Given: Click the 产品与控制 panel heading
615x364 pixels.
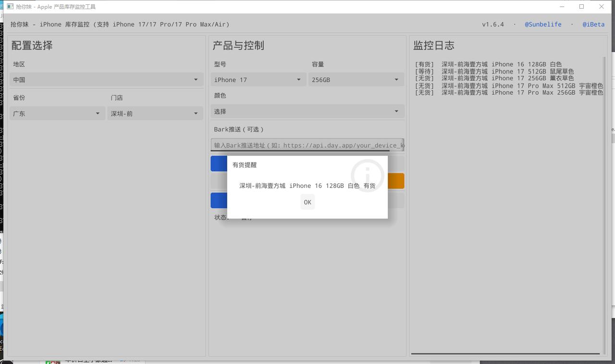Looking at the screenshot, I should pos(238,46).
